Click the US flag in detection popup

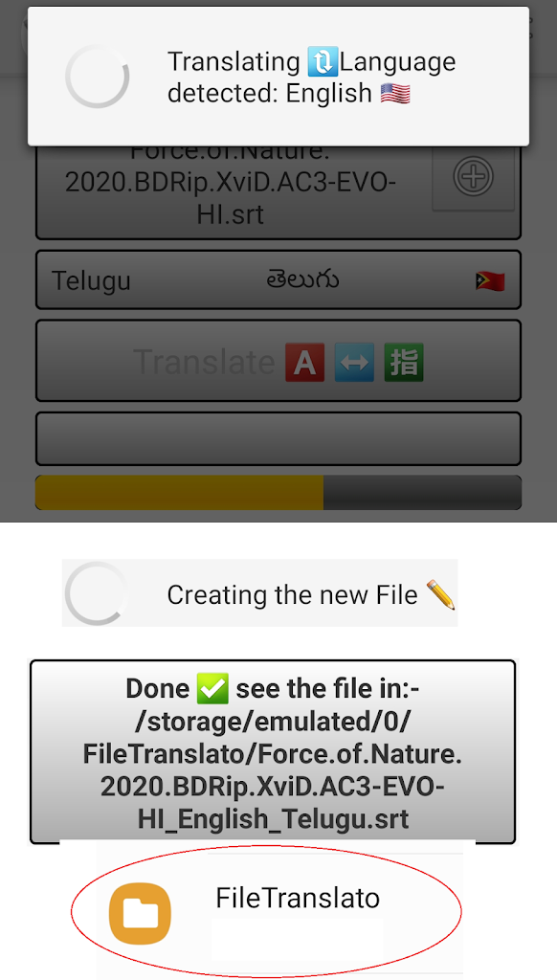pyautogui.click(x=395, y=94)
